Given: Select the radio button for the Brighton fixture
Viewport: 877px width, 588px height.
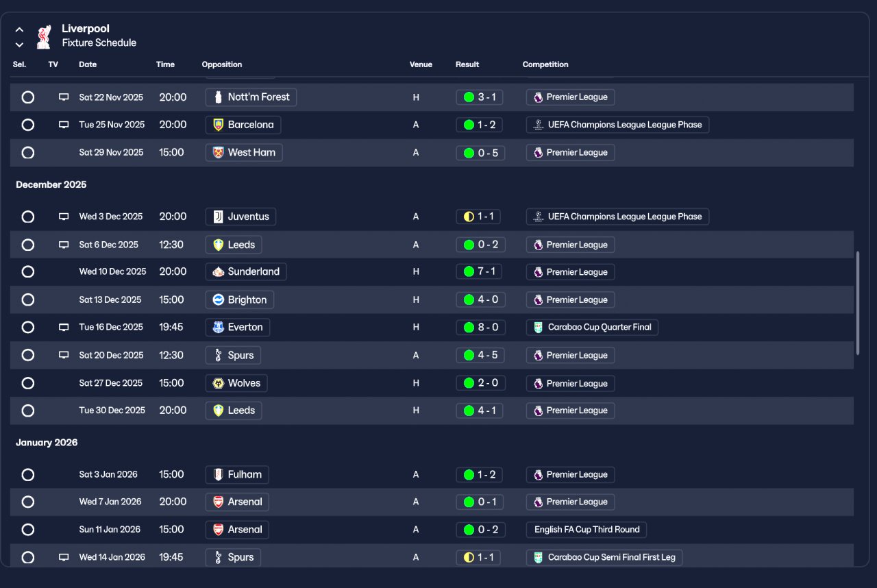Looking at the screenshot, I should 28,299.
